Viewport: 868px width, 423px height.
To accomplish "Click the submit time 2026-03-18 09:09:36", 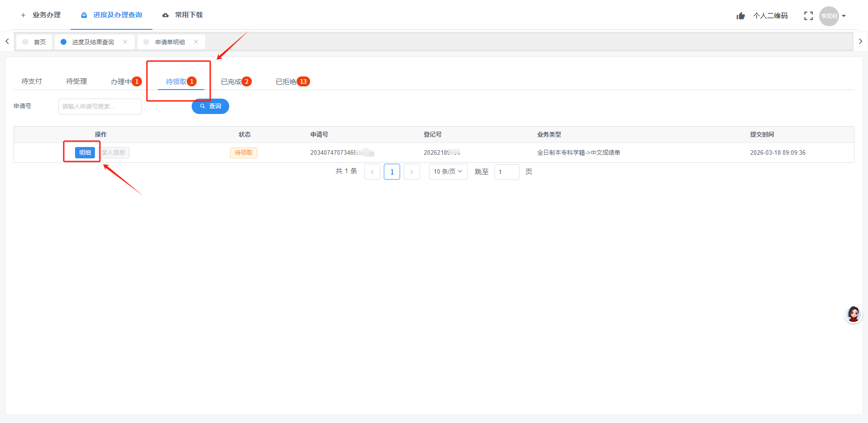I will point(778,152).
